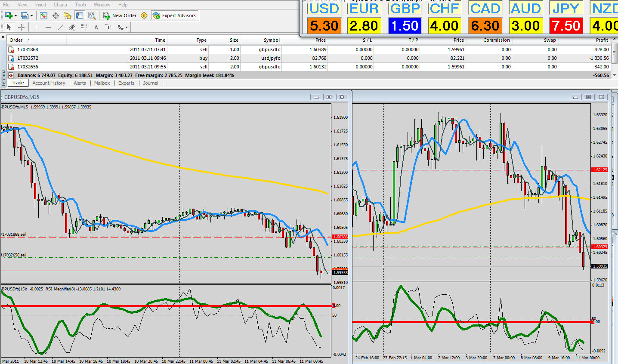Select the Crosshair tool
This screenshot has height=364, width=618.
pyautogui.click(x=21, y=27)
